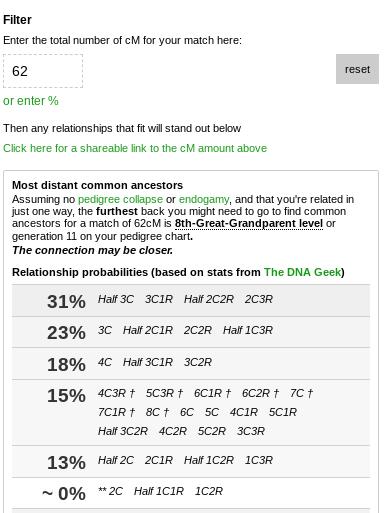Select the 3C2R relationship label
This screenshot has width=392, height=513.
pyautogui.click(x=198, y=362)
